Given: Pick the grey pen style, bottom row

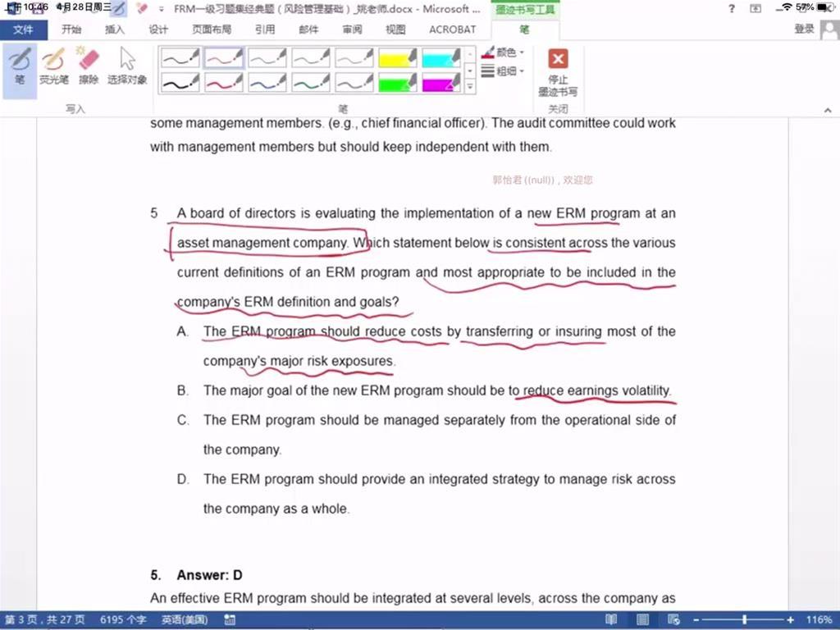Looking at the screenshot, I should point(354,83).
